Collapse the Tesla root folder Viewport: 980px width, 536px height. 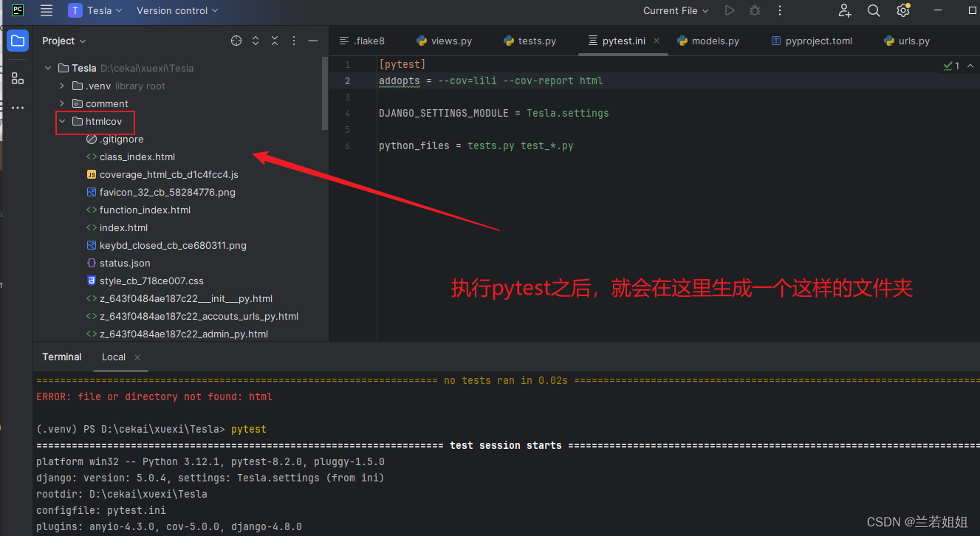[48, 68]
